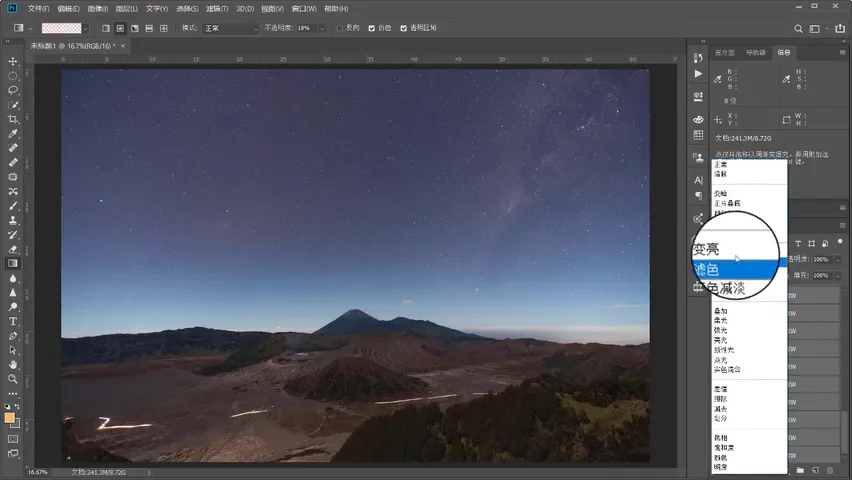Open the tool preset picker arrow

pos(30,28)
